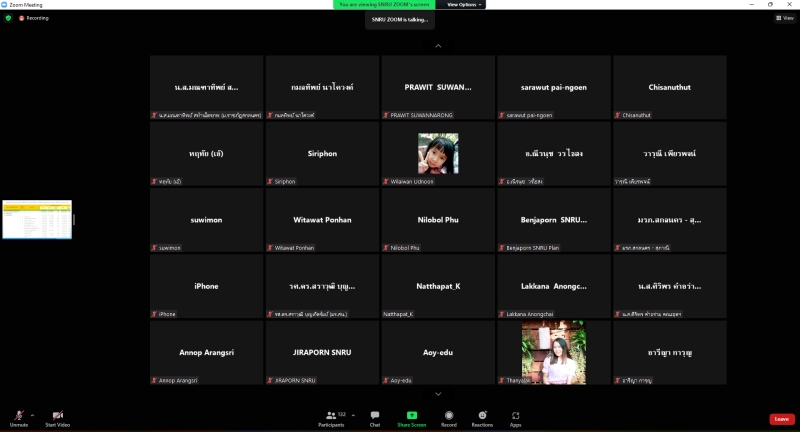Click the green encryption shield icon

8,18
